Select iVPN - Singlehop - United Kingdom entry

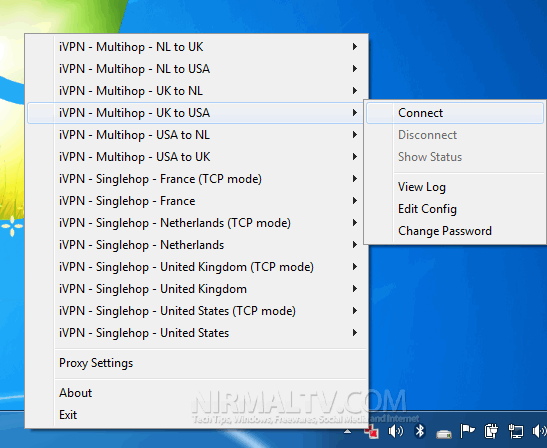tap(197, 289)
